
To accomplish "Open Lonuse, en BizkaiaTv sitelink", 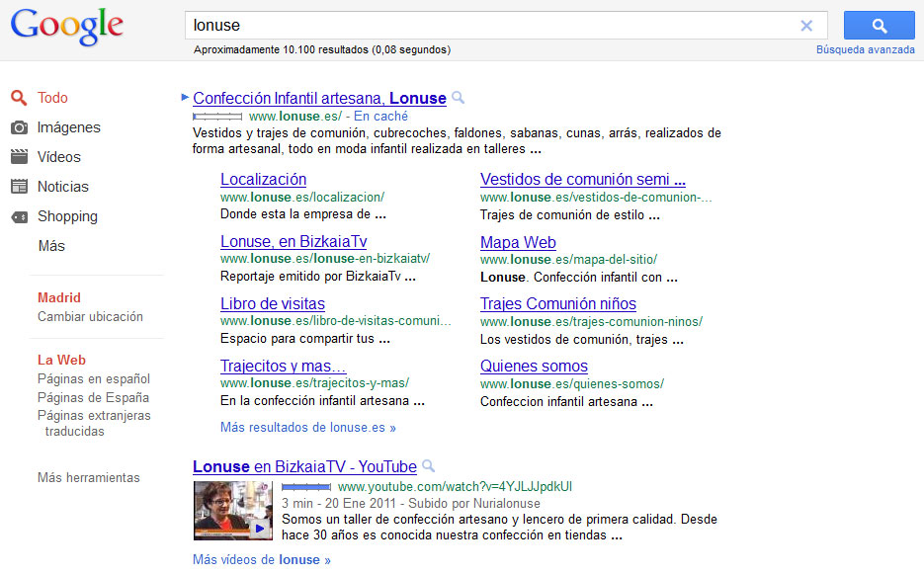I will click(x=294, y=242).
